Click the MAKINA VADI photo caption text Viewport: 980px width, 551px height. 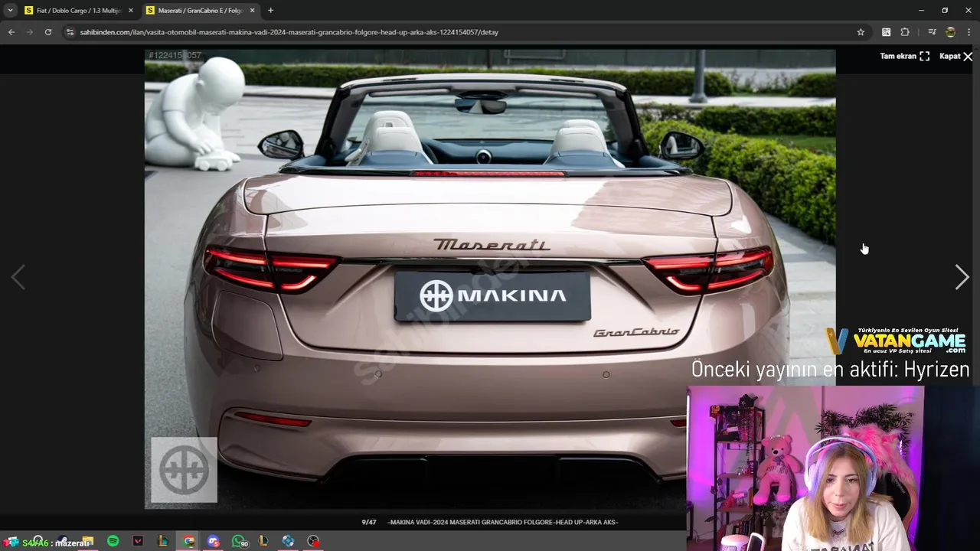(x=503, y=522)
